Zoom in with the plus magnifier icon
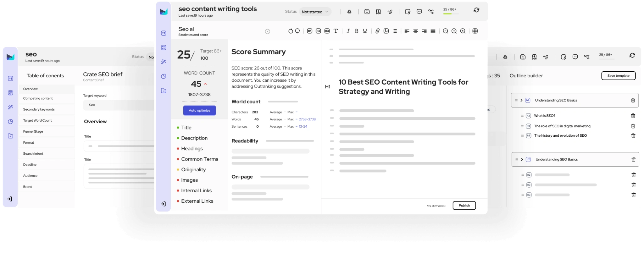Image resolution: width=644 pixels, height=253 pixels. pos(454,31)
